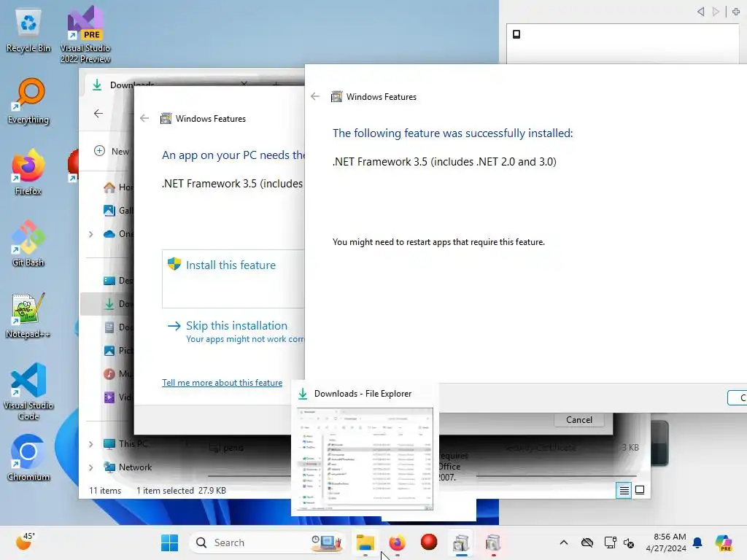The height and width of the screenshot is (560, 747).
Task: Switch File Explorer to large icons view
Action: 640,490
